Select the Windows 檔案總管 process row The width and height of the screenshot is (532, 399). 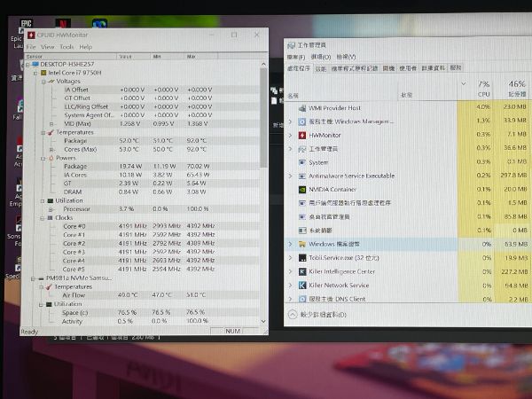click(408, 244)
